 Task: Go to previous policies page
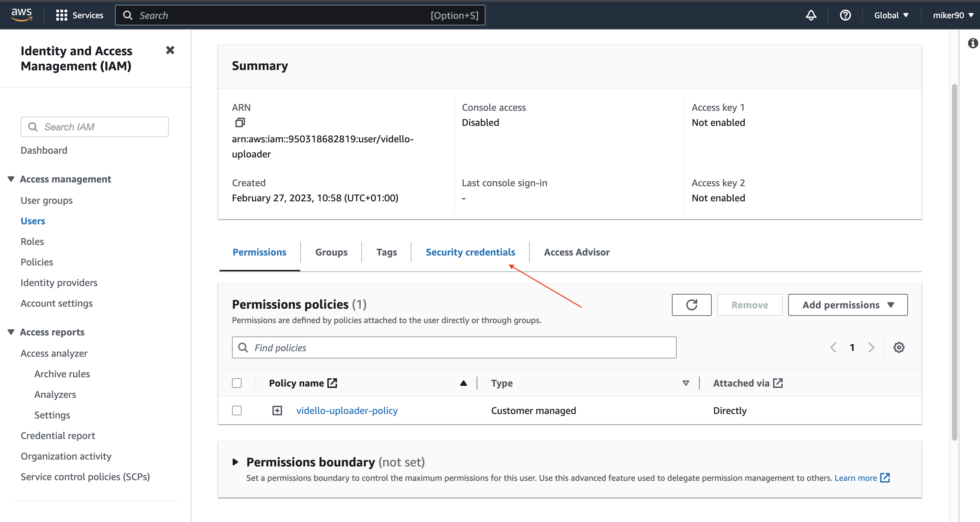[833, 347]
